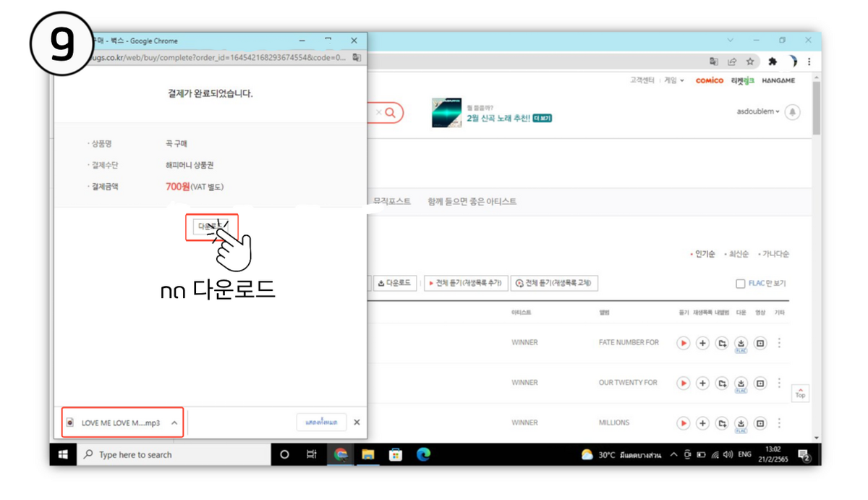Open video for OUR TWENTY FOR track
This screenshot has height=500, width=868.
(759, 383)
